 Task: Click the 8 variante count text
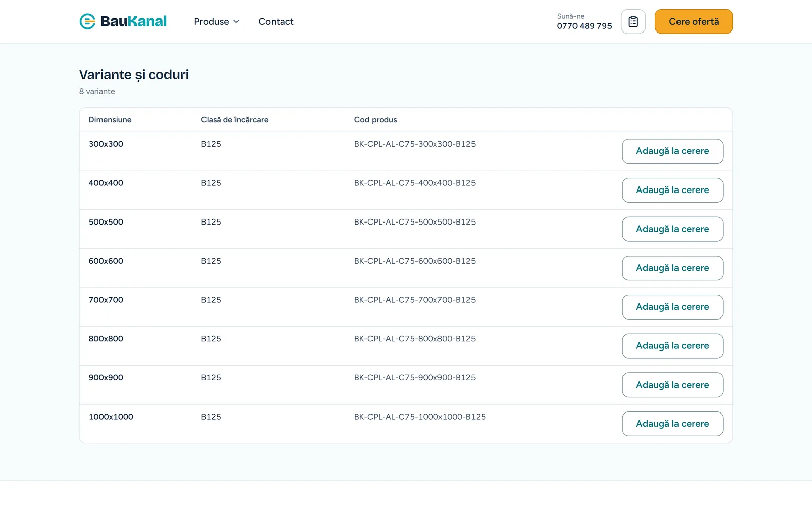pyautogui.click(x=97, y=91)
